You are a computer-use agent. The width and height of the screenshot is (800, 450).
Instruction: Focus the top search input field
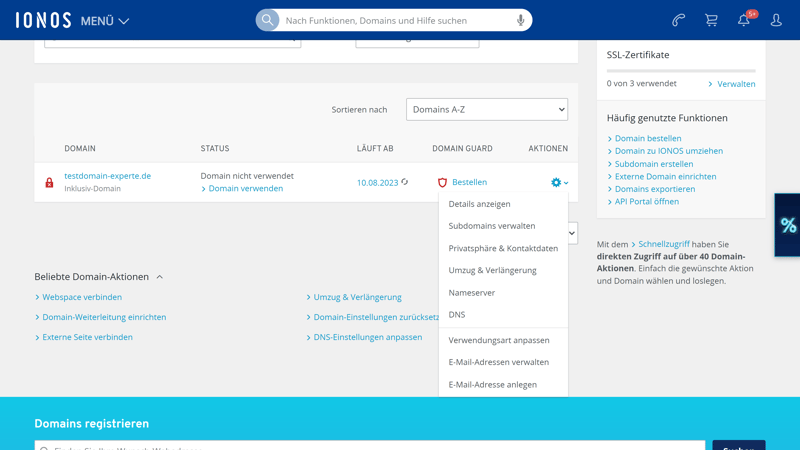pyautogui.click(x=395, y=20)
